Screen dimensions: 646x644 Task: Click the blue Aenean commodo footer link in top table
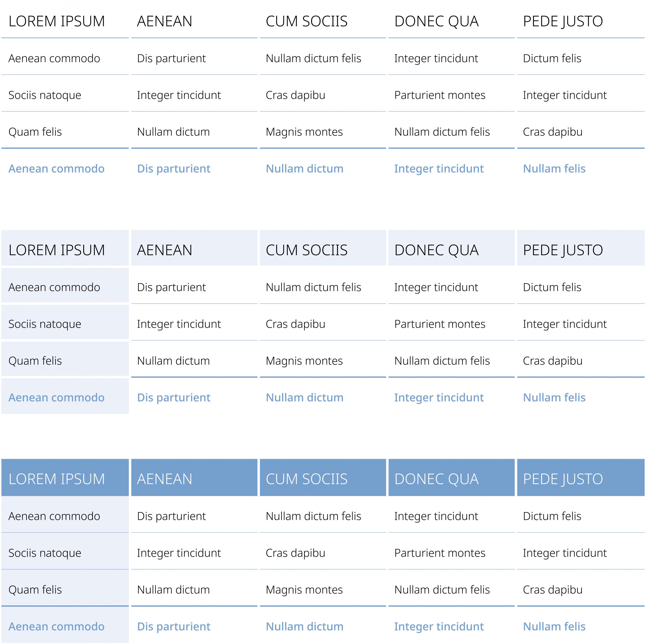click(57, 169)
